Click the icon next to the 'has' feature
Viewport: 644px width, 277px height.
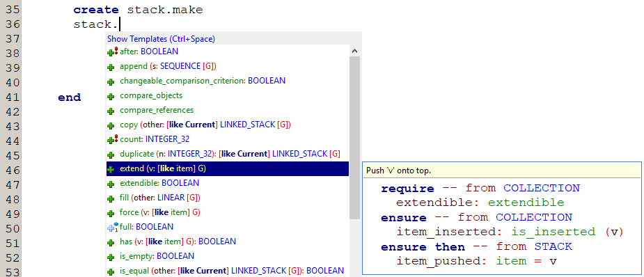(111, 242)
